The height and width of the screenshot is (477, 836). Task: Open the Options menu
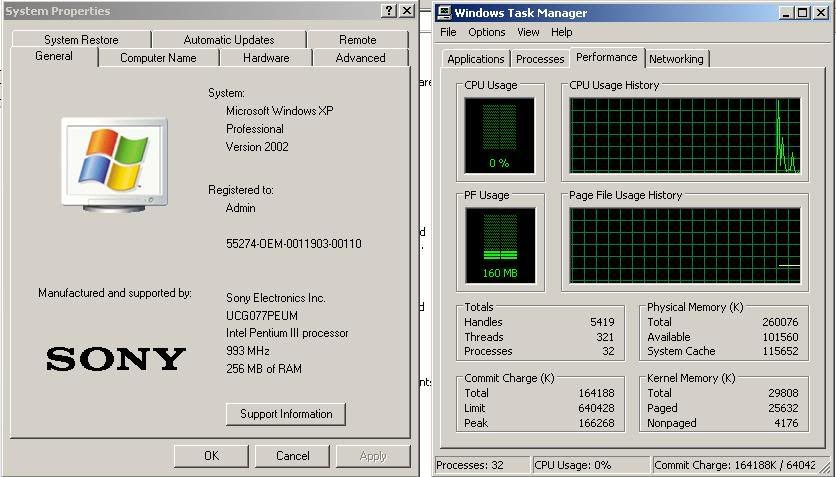487,32
